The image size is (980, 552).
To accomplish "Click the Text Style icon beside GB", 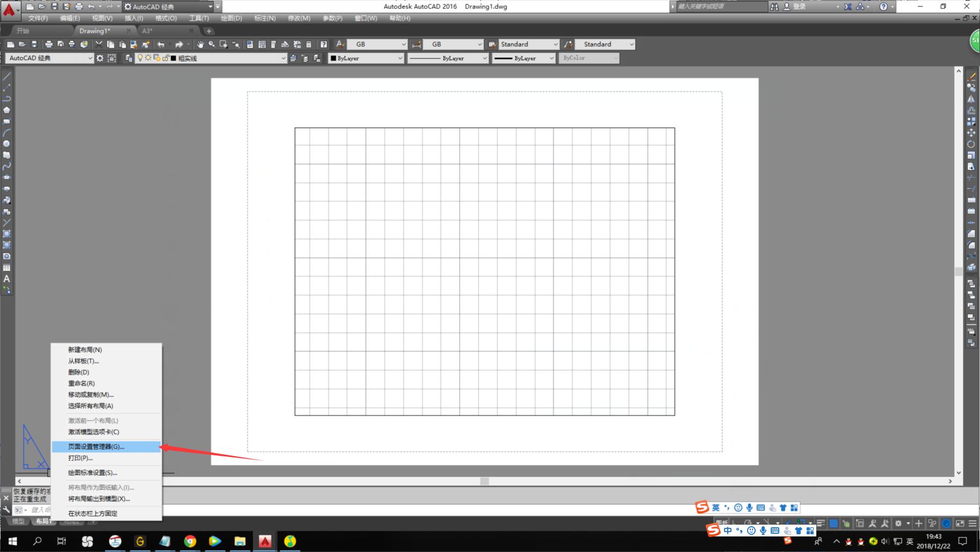I will pos(340,44).
